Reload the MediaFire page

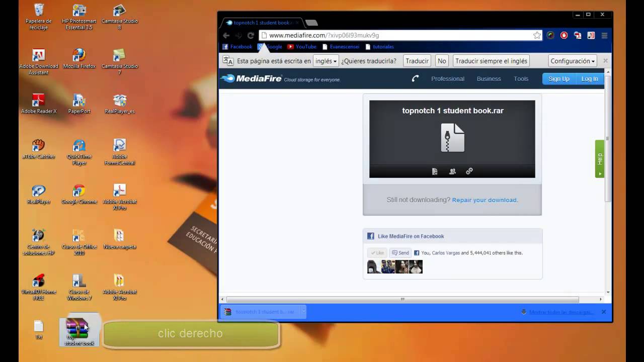pos(251,35)
